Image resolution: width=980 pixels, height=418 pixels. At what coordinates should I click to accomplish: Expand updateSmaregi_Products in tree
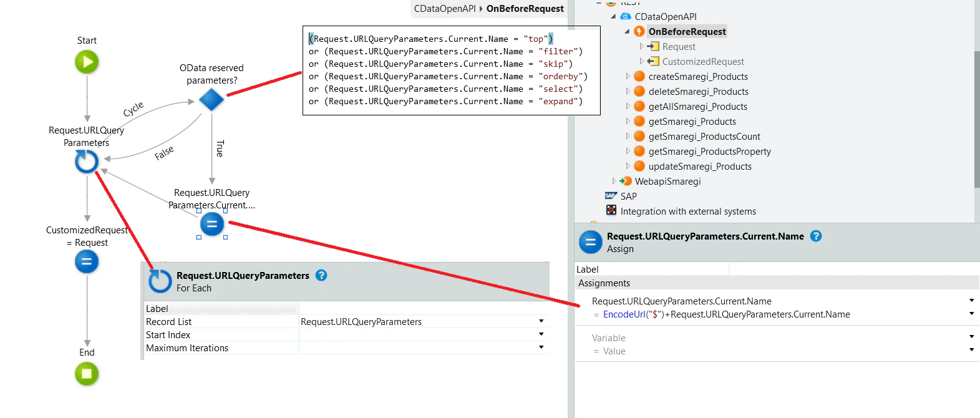coord(628,166)
